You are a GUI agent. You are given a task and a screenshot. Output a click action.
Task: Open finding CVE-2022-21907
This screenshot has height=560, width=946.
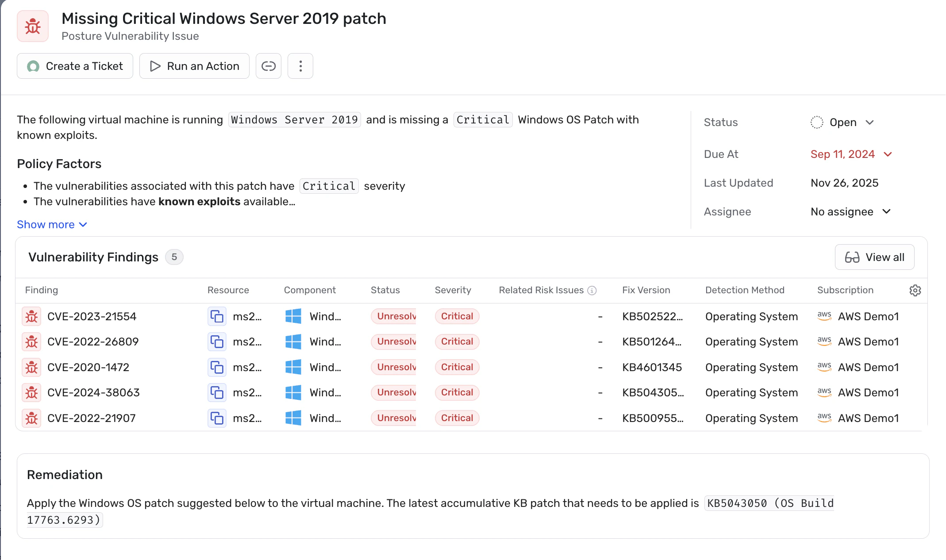pos(92,418)
